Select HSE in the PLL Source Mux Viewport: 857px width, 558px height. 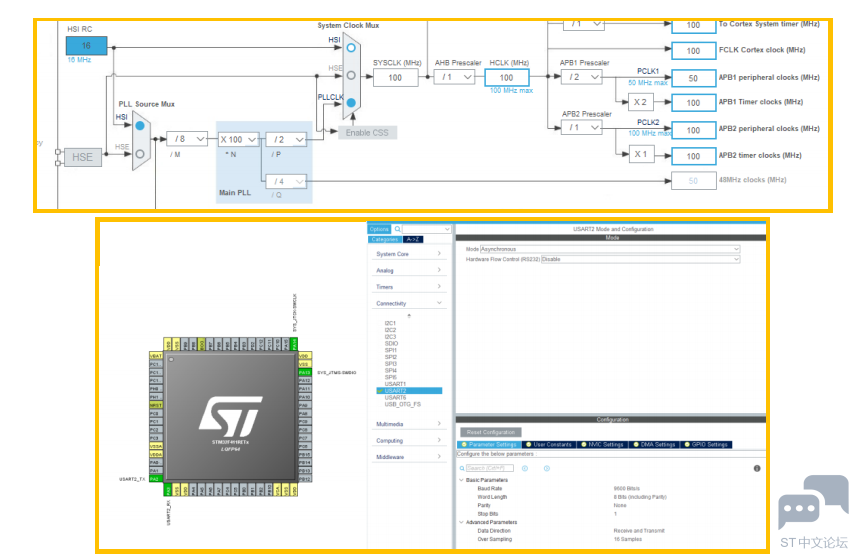click(x=140, y=154)
